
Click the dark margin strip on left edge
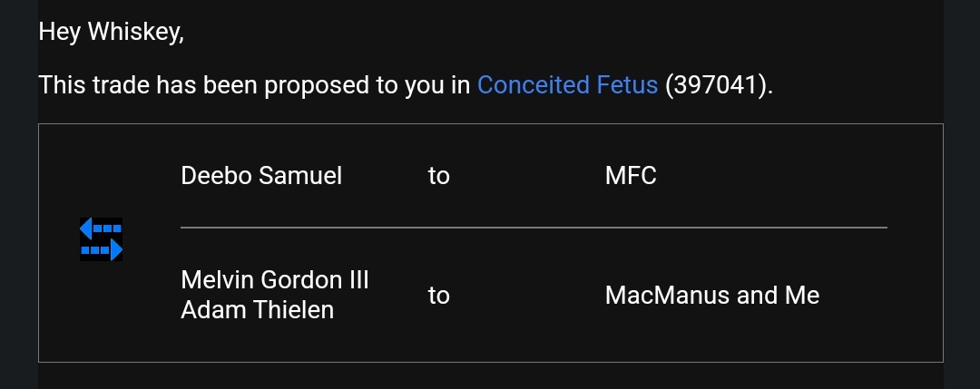click(x=19, y=194)
